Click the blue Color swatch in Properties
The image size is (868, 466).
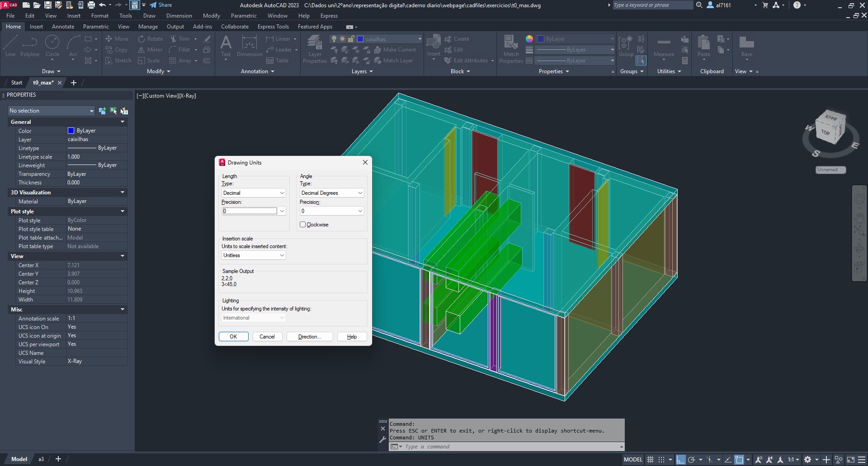71,131
